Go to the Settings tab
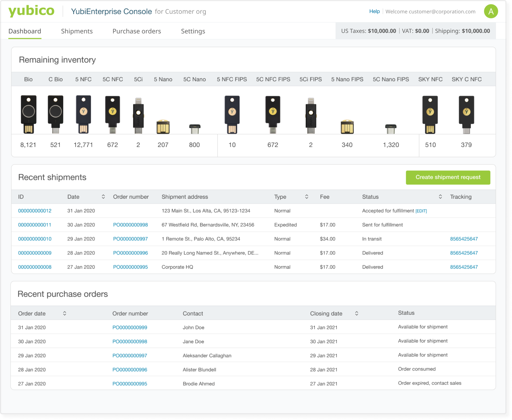 point(193,31)
